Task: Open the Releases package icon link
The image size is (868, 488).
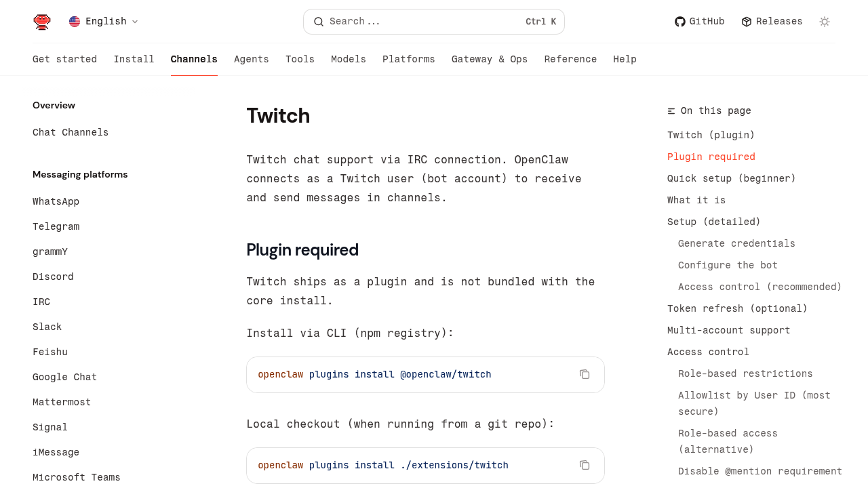Action: click(747, 22)
